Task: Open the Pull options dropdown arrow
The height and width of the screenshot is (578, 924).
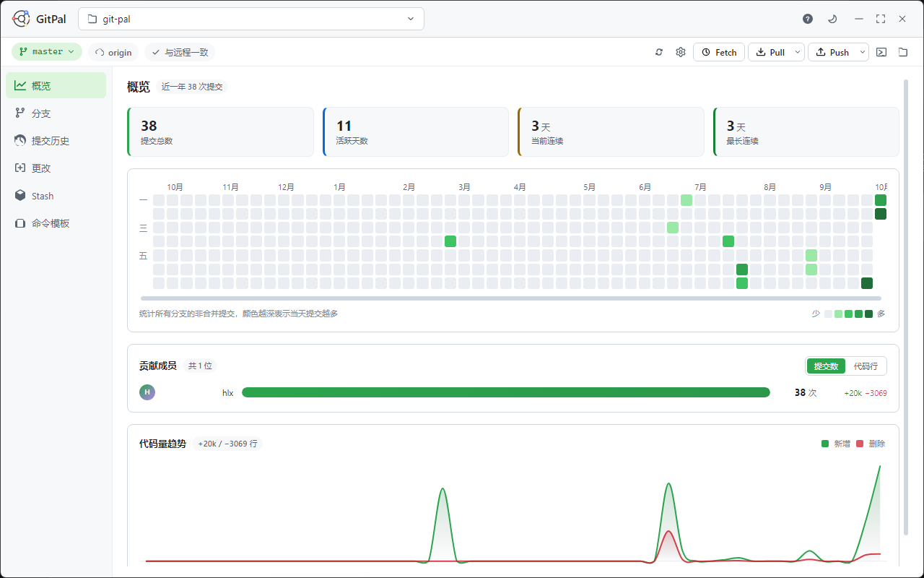Action: 798,52
